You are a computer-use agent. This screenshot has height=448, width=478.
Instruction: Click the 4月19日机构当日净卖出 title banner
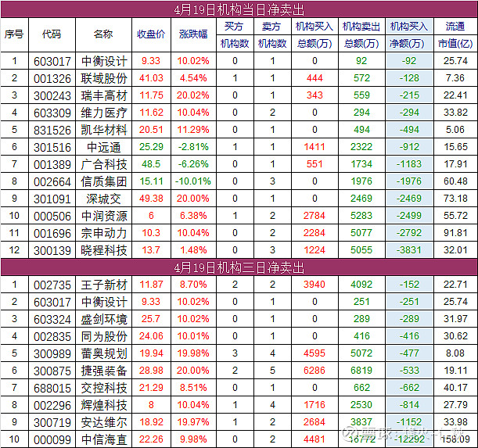[239, 9]
